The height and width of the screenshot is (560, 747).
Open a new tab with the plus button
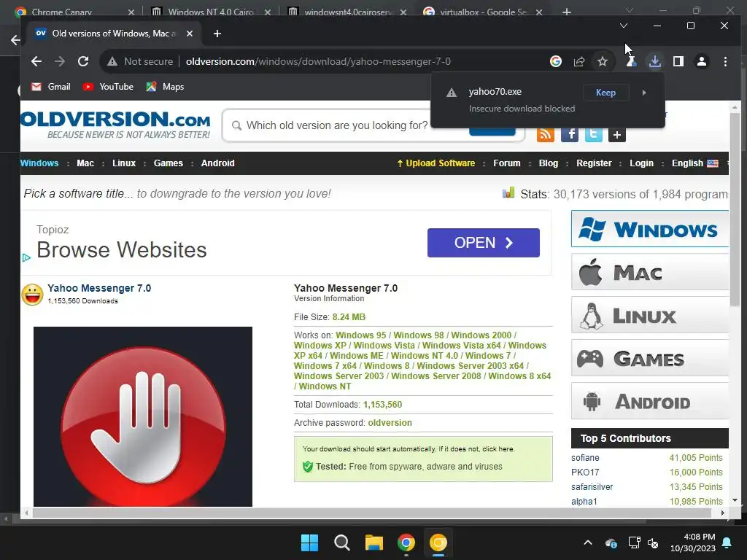click(x=217, y=34)
